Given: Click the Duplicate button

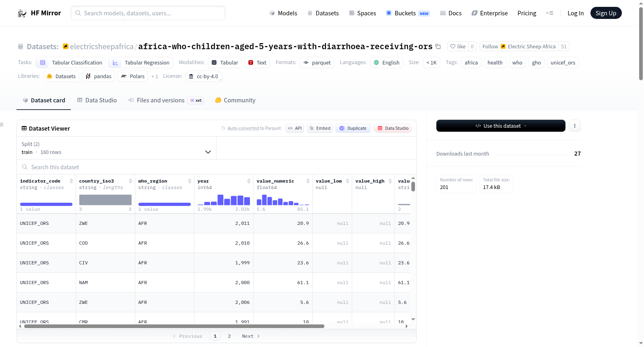Looking at the screenshot, I should click(x=353, y=129).
